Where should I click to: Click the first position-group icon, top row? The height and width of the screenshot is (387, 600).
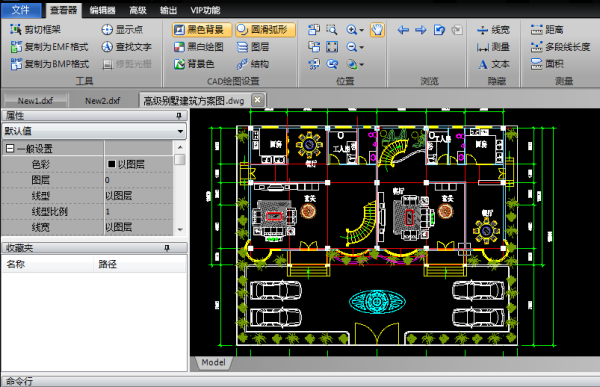tap(314, 29)
